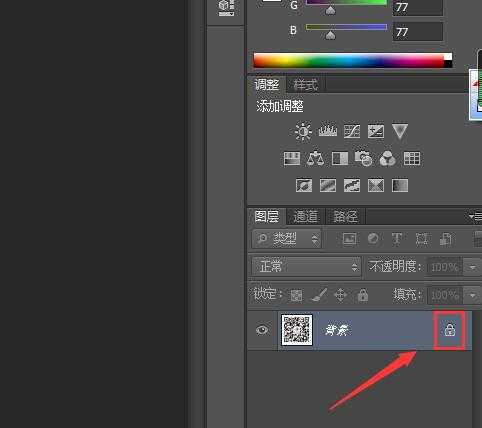Toggle lock all icon in lock row
Viewport: 482px width, 428px height.
point(363,295)
